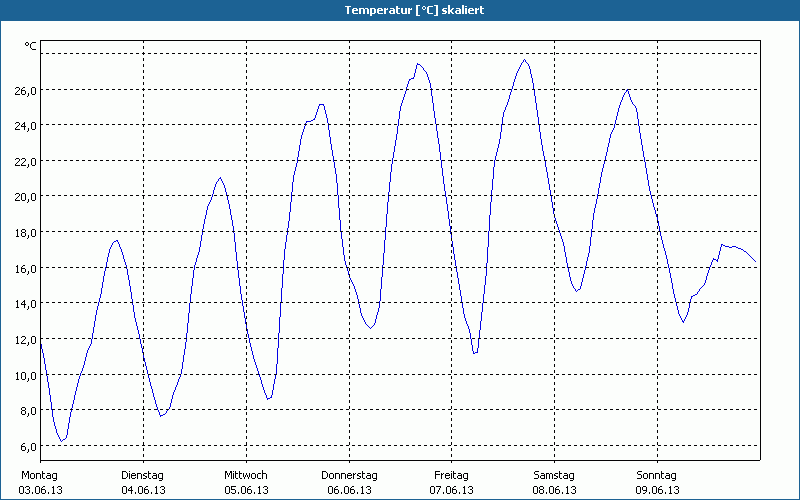Select the Sonntag 09.06.13 date label
The image size is (800, 500).
pyautogui.click(x=657, y=483)
